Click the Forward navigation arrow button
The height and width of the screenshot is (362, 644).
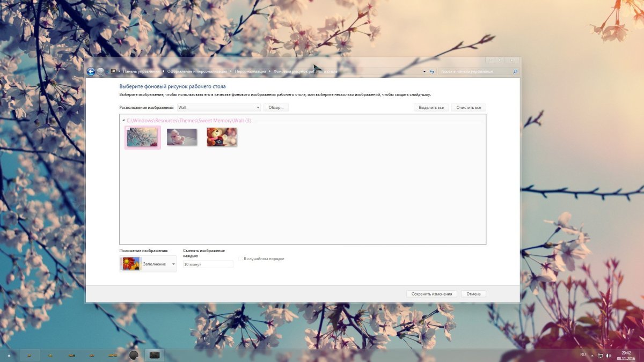click(x=100, y=71)
